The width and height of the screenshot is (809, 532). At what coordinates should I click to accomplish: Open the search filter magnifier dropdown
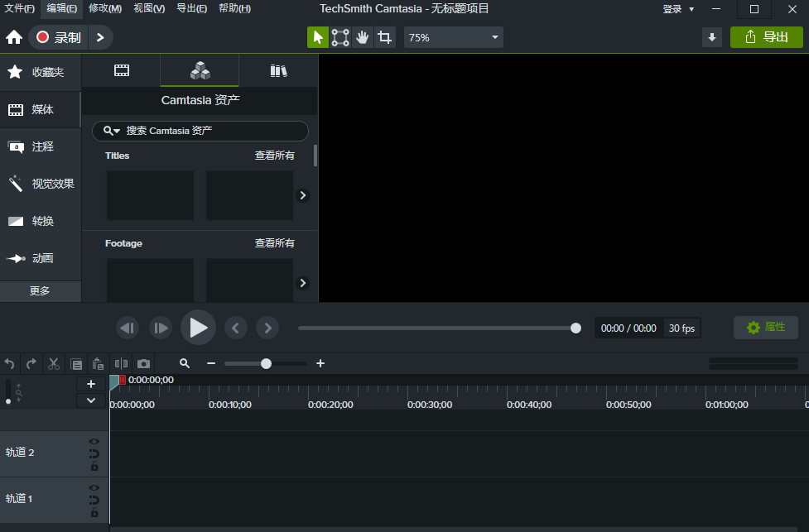click(111, 131)
